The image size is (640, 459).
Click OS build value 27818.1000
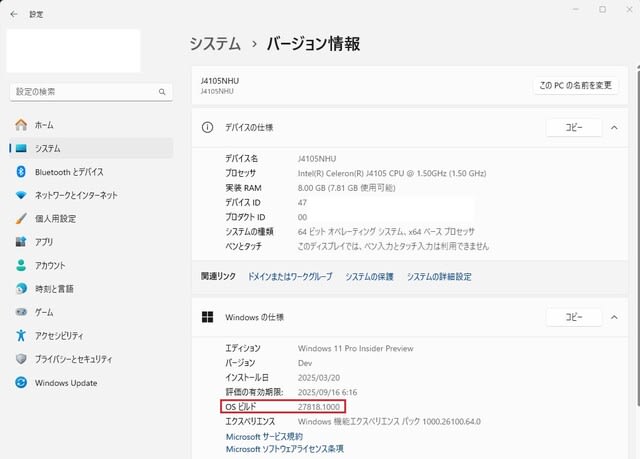[319, 407]
